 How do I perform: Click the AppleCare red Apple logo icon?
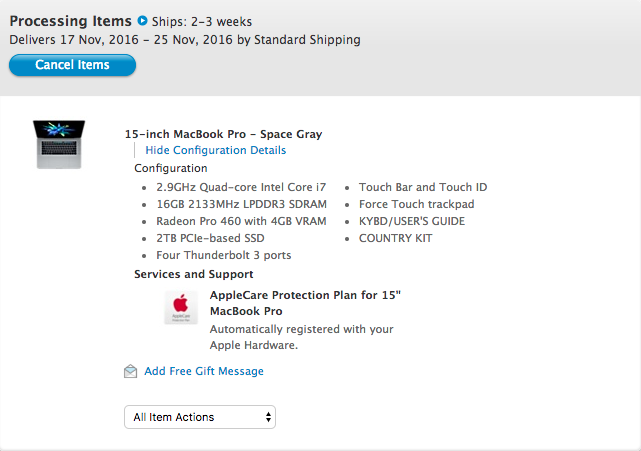pos(182,307)
